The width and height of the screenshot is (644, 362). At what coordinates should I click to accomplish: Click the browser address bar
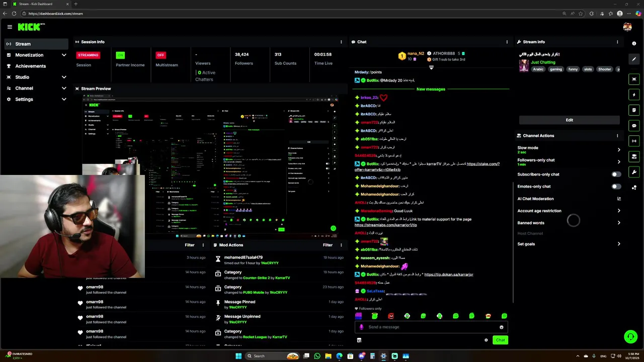[292, 14]
